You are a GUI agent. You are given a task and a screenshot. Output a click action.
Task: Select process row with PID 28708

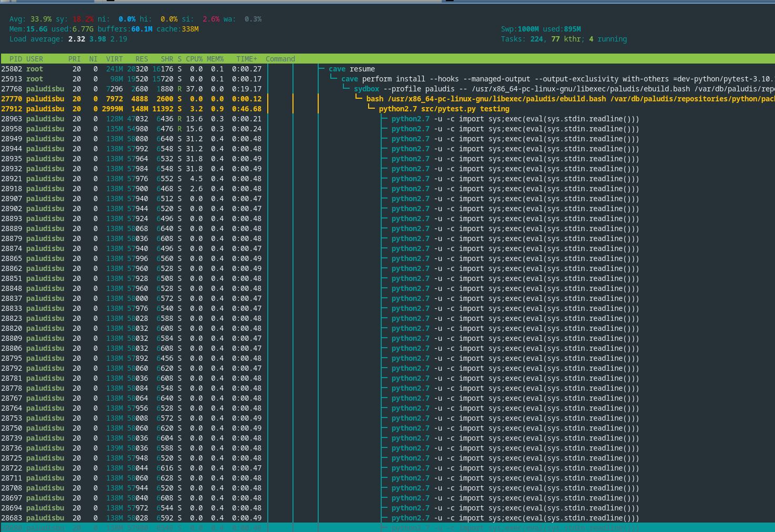click(x=387, y=488)
